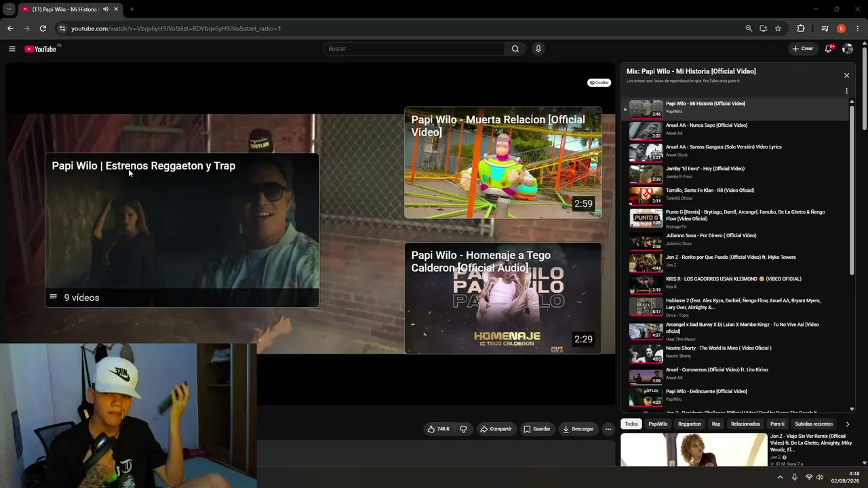868x488 pixels.
Task: Reload the current page
Action: 43,28
